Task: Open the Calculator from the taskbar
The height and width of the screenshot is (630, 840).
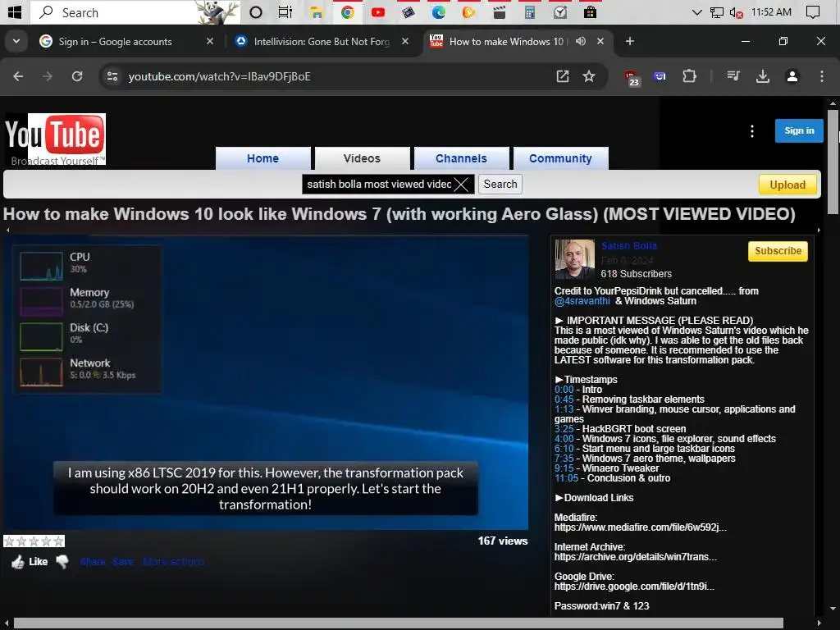Action: pos(530,12)
